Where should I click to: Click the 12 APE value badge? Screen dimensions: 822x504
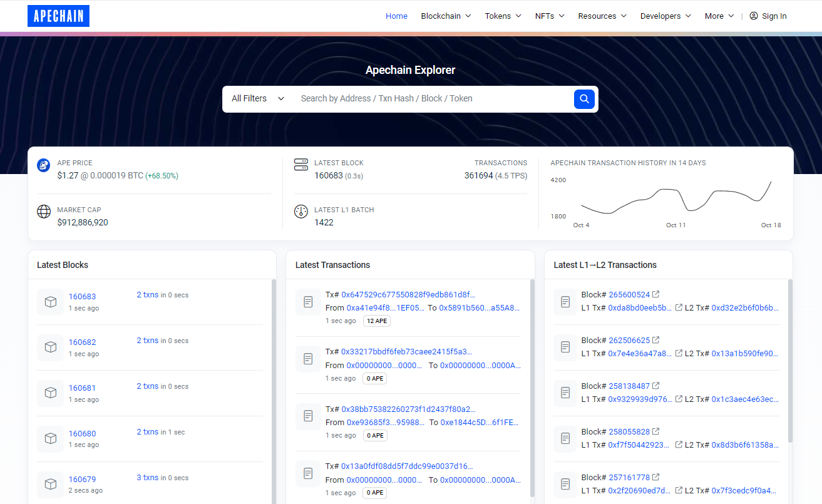377,321
